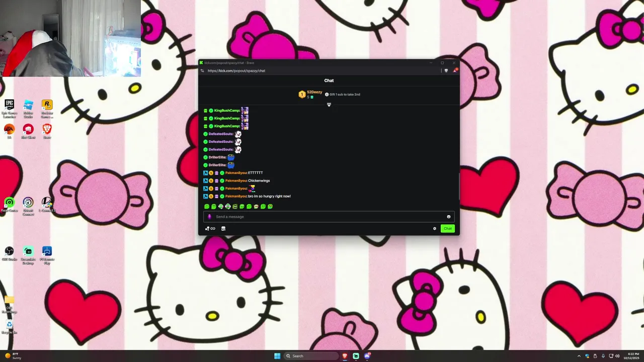The width and height of the screenshot is (644, 362).
Task: Open the Recycle Bin
Action: pyautogui.click(x=9, y=327)
